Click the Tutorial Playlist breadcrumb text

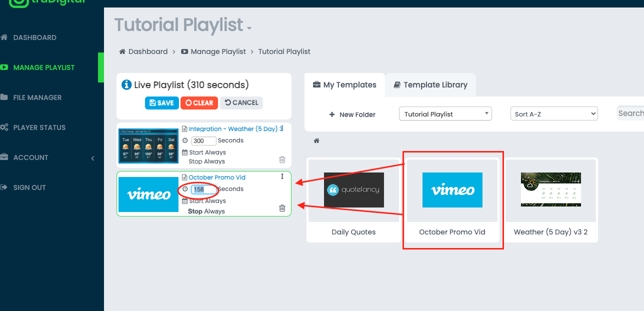pos(284,51)
